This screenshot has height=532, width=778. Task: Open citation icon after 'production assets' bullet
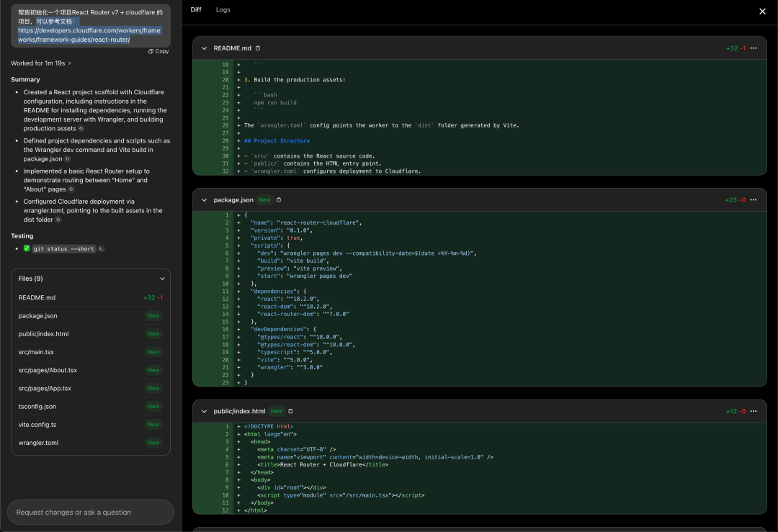tap(81, 128)
